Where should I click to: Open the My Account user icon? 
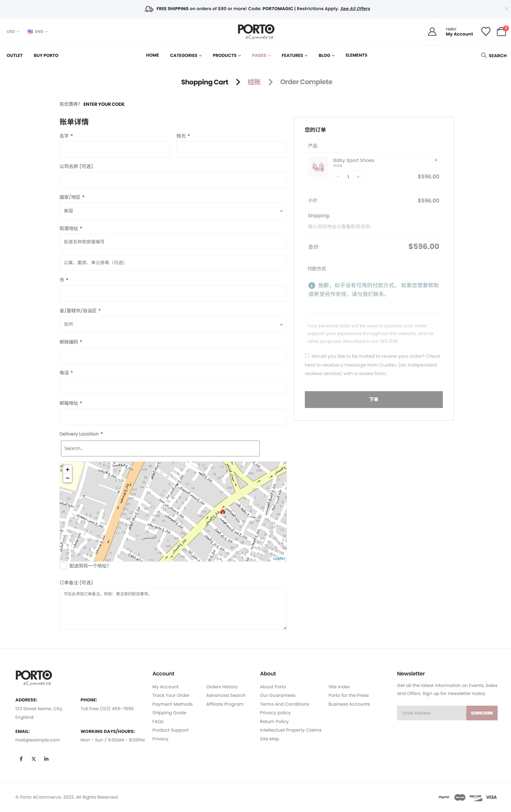tap(432, 32)
